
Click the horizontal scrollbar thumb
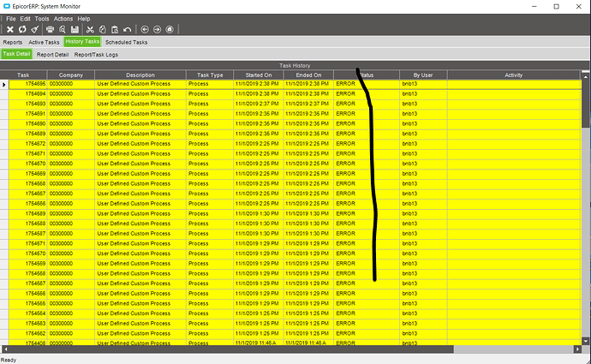(x=231, y=349)
